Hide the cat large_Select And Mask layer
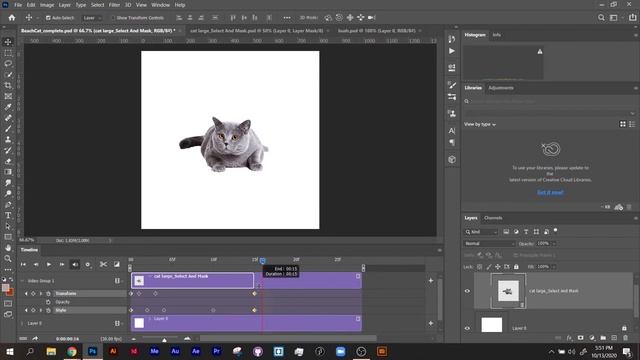This screenshot has width=640, height=360. click(x=467, y=291)
